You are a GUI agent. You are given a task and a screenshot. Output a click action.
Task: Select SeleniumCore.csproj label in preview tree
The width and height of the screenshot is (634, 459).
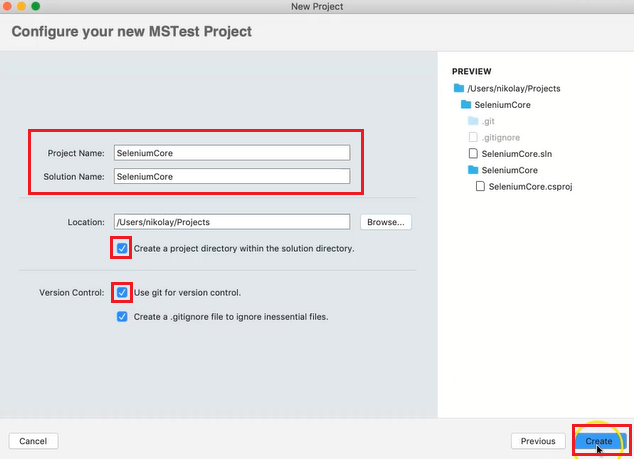tap(530, 186)
